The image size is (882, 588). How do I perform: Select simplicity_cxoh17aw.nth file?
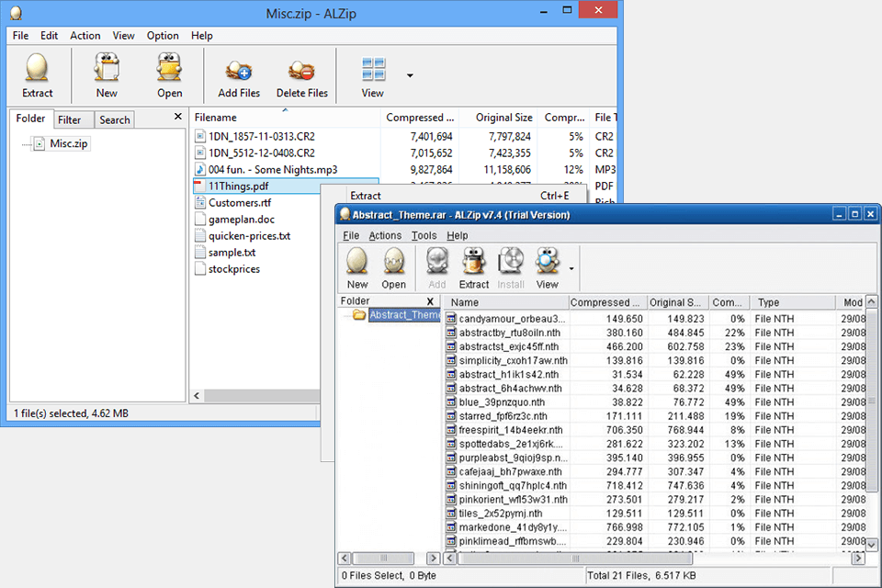coord(513,360)
